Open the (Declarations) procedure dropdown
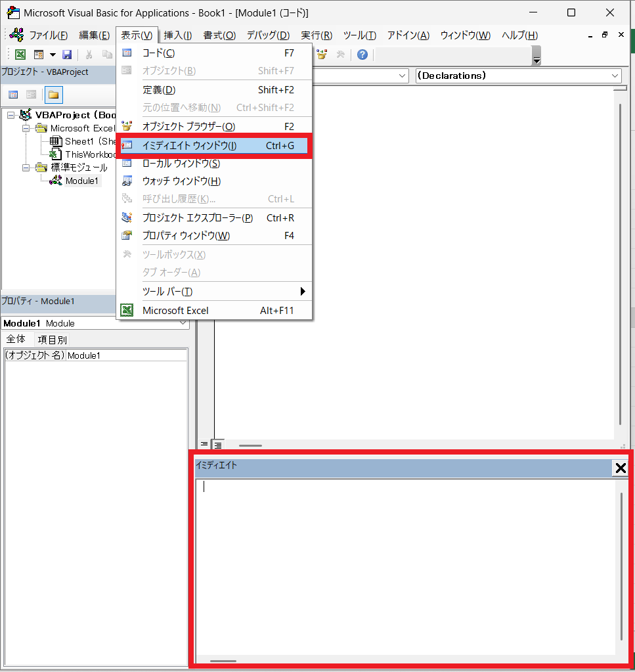The width and height of the screenshot is (635, 672). tap(615, 76)
